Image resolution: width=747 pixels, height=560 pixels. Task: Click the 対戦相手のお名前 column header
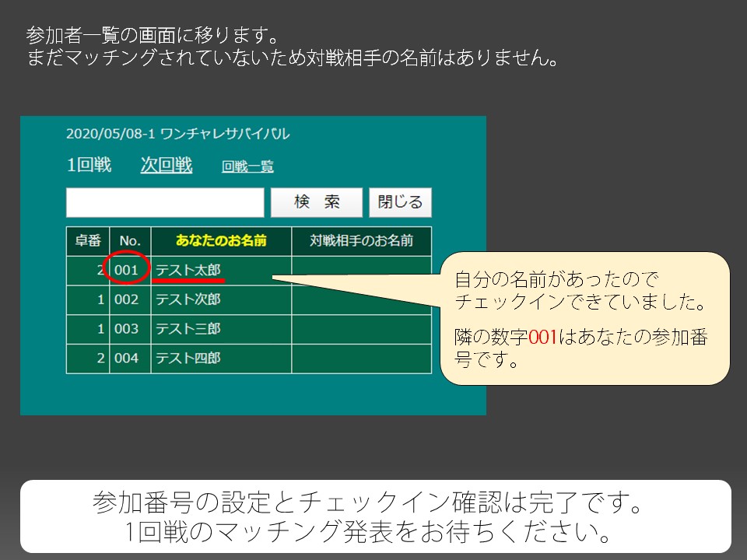point(360,241)
